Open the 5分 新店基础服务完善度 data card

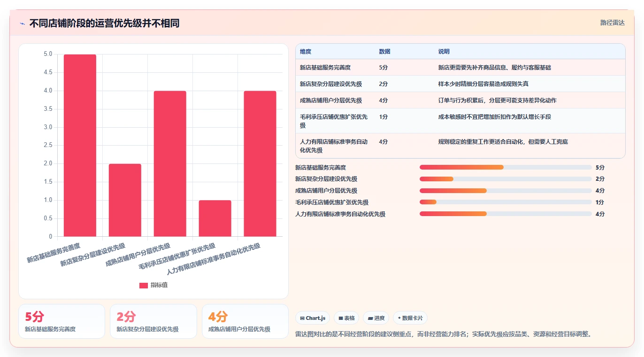point(61,321)
